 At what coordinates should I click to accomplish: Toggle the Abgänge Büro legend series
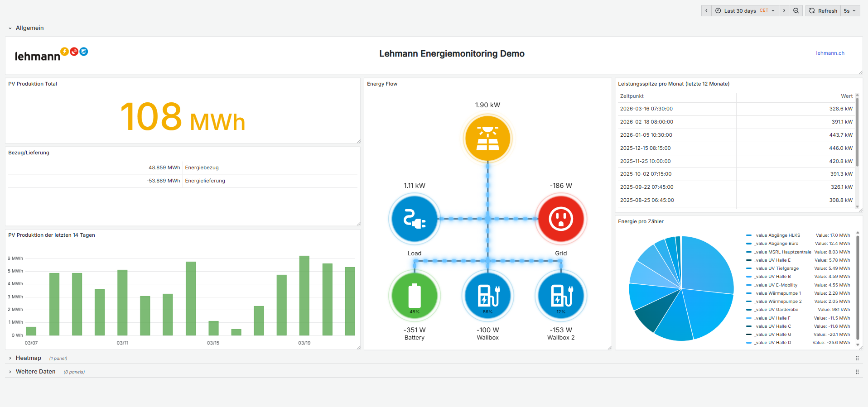point(776,244)
